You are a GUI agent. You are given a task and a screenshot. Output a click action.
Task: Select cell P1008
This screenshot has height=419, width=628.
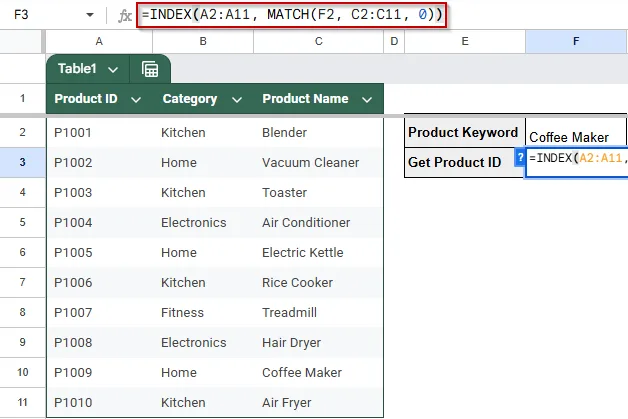[x=99, y=342]
